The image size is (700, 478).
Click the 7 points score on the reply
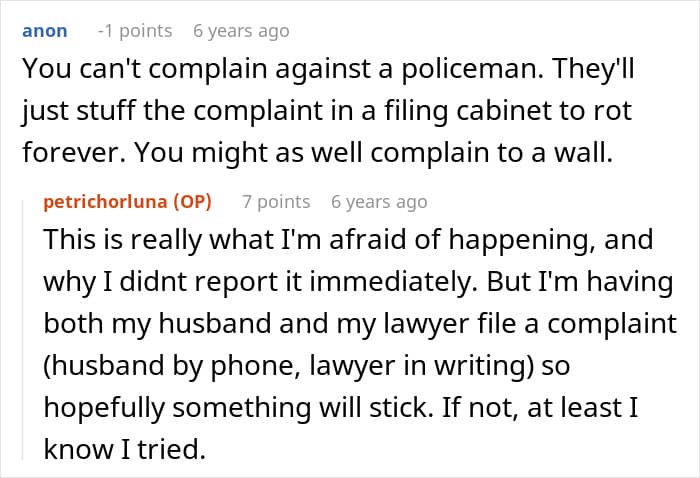tap(276, 202)
